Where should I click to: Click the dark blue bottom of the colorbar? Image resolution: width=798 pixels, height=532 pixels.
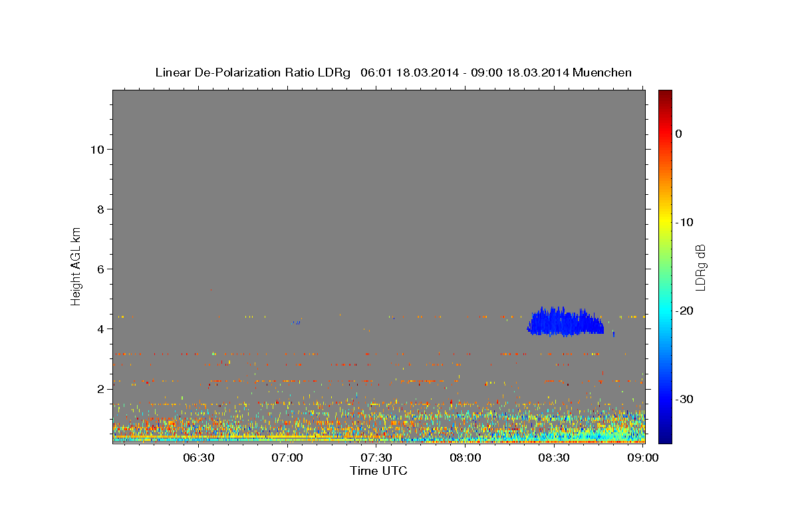[x=665, y=437]
